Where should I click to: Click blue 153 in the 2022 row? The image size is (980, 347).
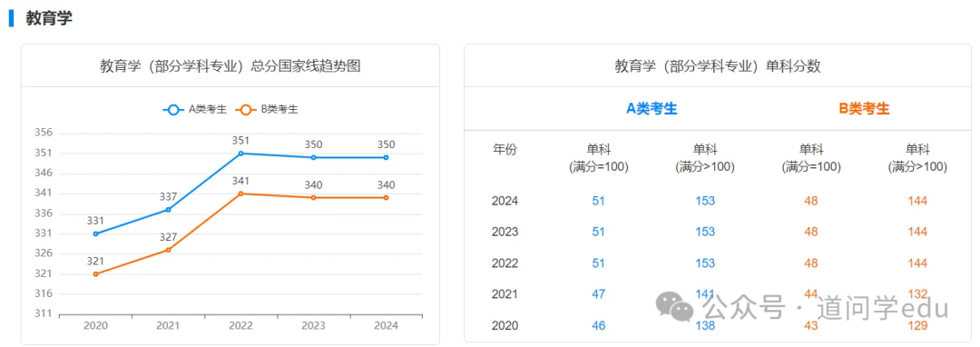(x=705, y=263)
